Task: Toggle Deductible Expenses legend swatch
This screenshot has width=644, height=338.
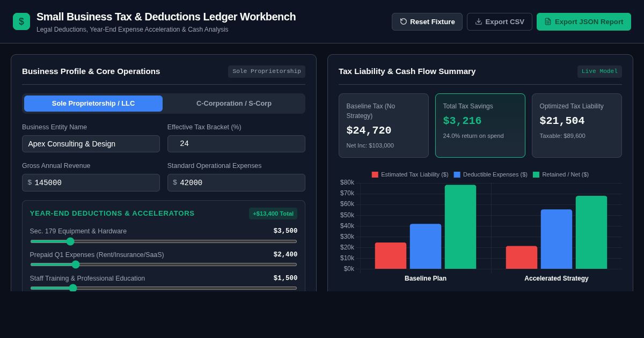Action: 457,174
